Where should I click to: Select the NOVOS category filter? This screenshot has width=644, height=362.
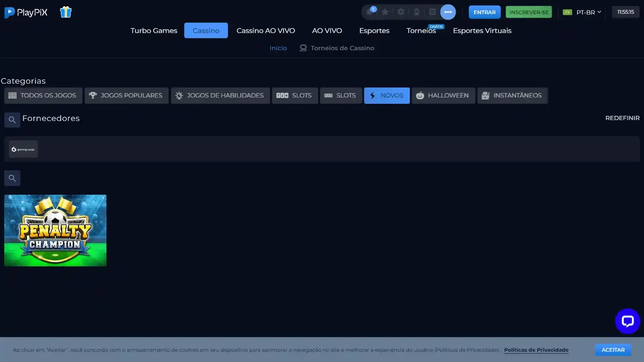point(387,95)
